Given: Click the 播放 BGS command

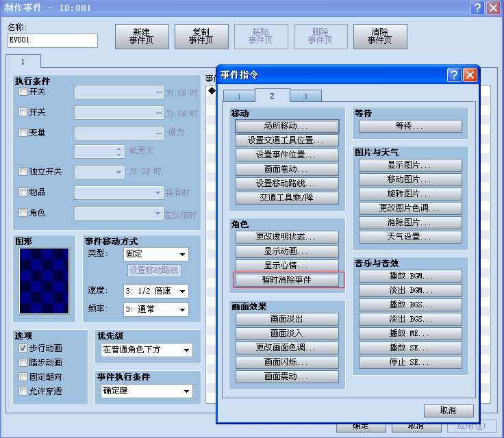Looking at the screenshot, I should click(x=410, y=305).
